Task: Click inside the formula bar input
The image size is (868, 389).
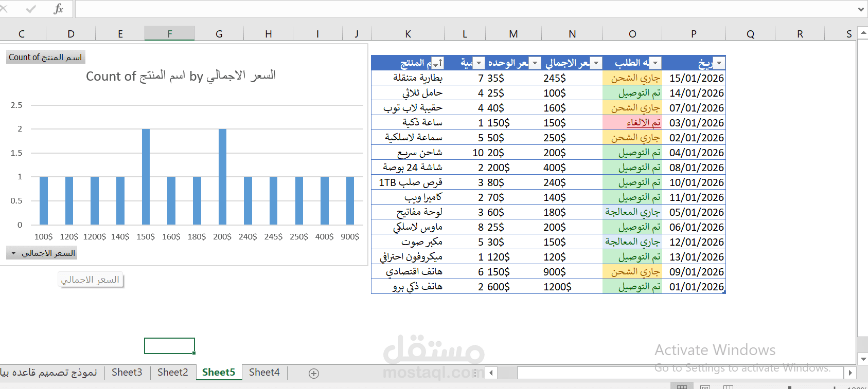Action: pos(466,9)
